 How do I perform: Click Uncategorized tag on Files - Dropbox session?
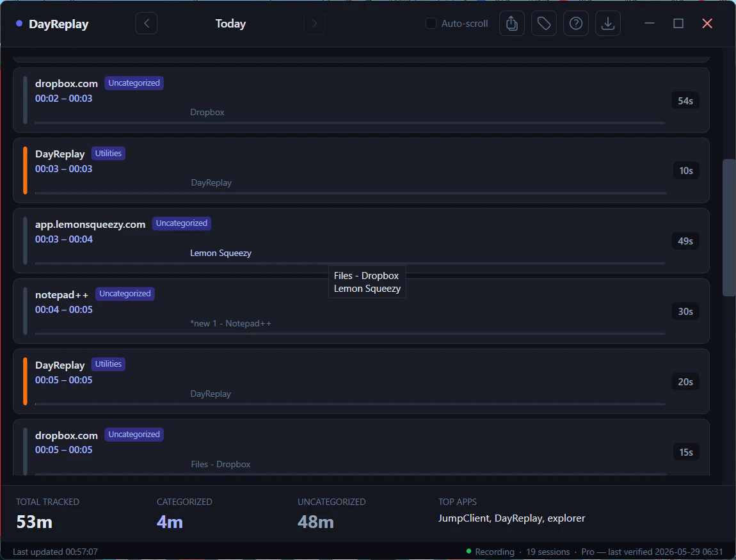(x=134, y=435)
